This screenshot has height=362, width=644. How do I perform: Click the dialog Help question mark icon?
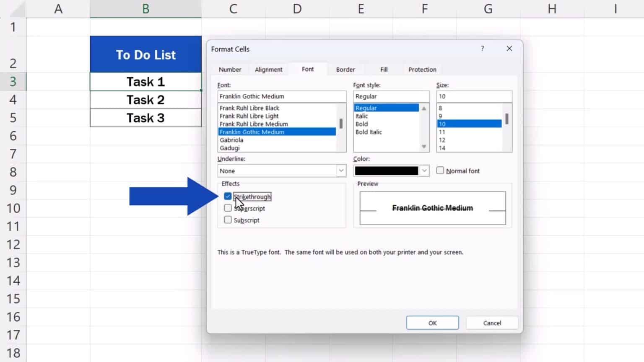(x=483, y=49)
